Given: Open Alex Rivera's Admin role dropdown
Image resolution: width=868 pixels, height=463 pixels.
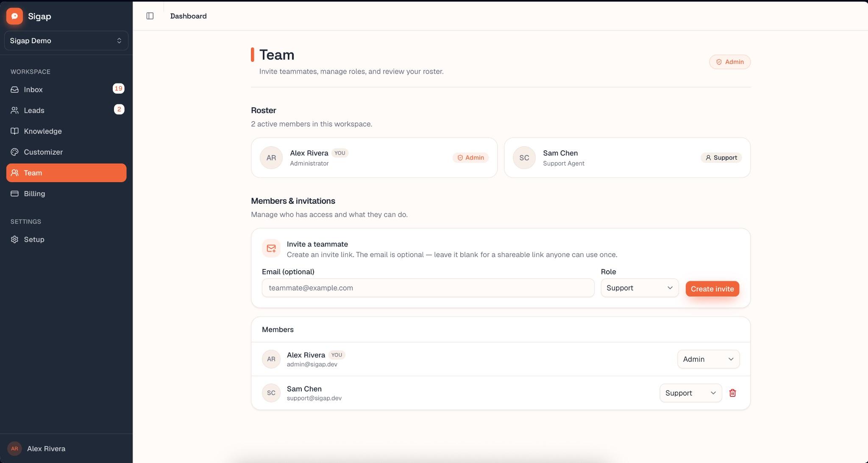Looking at the screenshot, I should pos(708,359).
